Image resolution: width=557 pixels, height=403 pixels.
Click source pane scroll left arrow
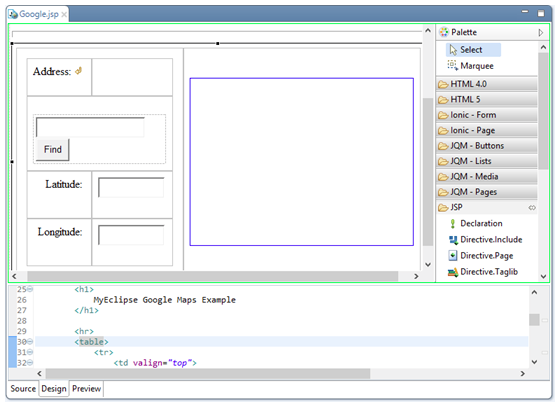coord(39,374)
